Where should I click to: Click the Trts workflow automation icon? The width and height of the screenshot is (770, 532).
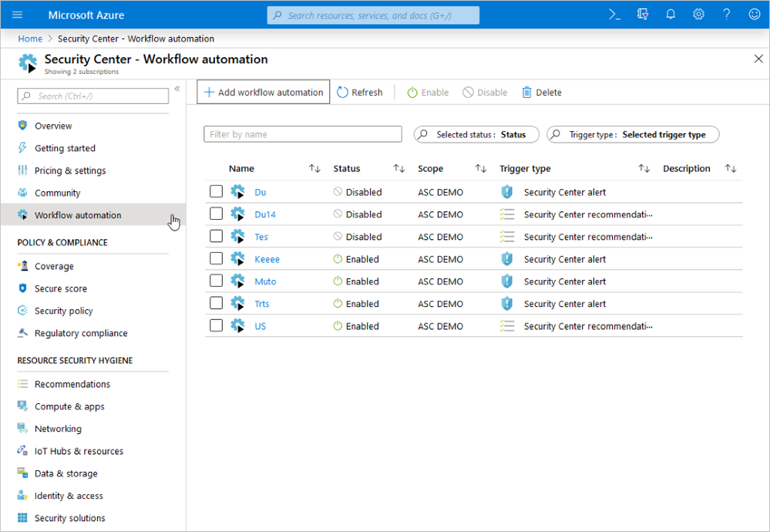[237, 304]
